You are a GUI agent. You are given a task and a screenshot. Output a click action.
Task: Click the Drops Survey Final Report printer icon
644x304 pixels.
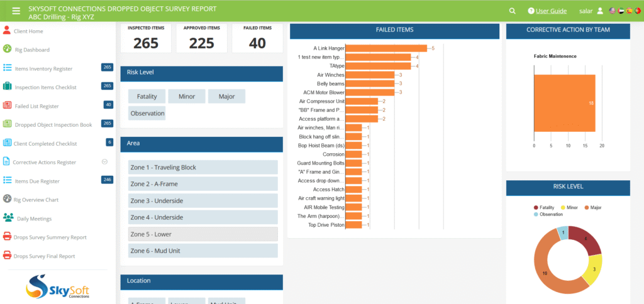tap(7, 256)
